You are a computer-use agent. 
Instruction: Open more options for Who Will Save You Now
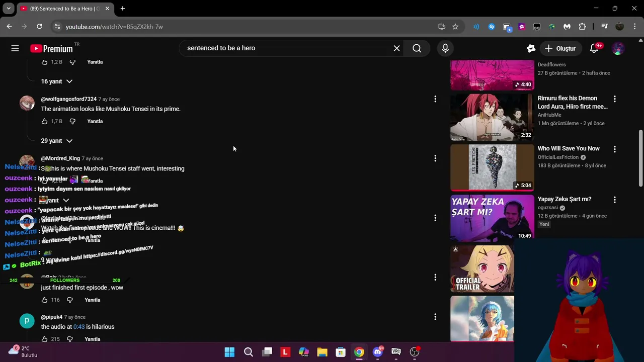tap(614, 149)
